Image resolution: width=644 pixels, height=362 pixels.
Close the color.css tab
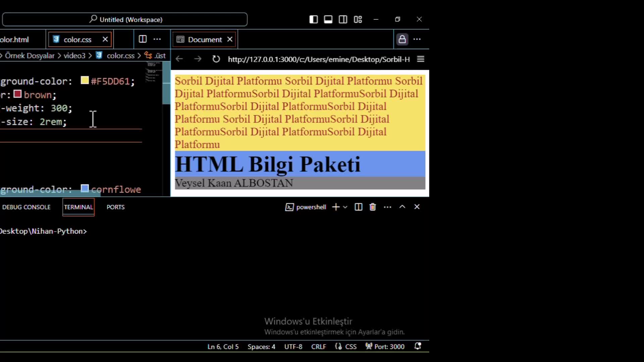105,39
